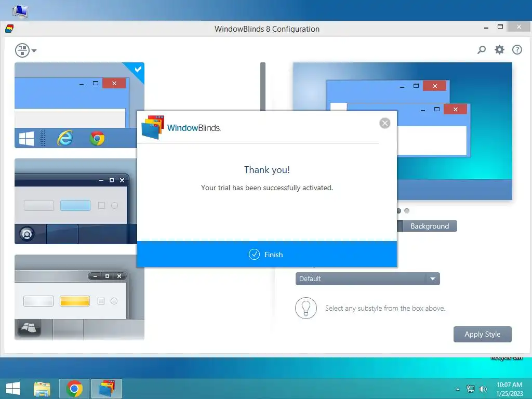Click the lightbulb tip icon

305,308
